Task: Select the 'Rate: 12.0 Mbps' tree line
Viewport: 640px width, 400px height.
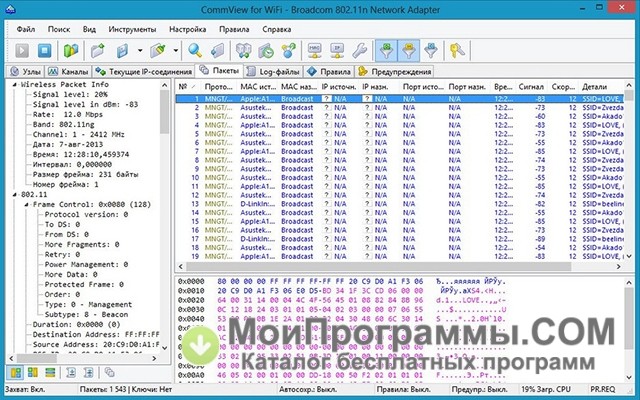Action: (x=67, y=115)
